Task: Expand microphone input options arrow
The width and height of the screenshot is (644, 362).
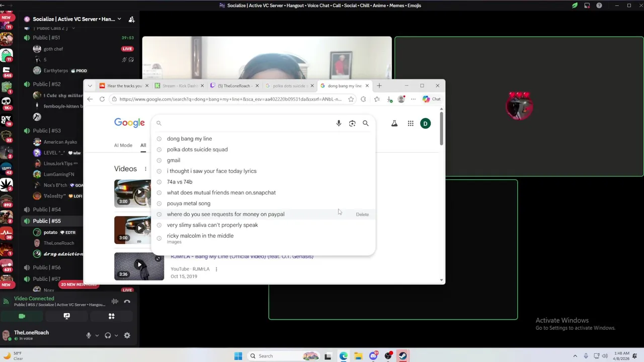Action: click(96, 335)
